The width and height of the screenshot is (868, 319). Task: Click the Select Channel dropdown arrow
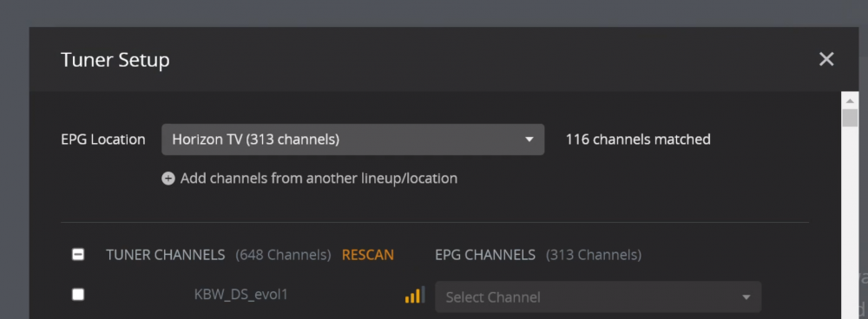pos(746,297)
